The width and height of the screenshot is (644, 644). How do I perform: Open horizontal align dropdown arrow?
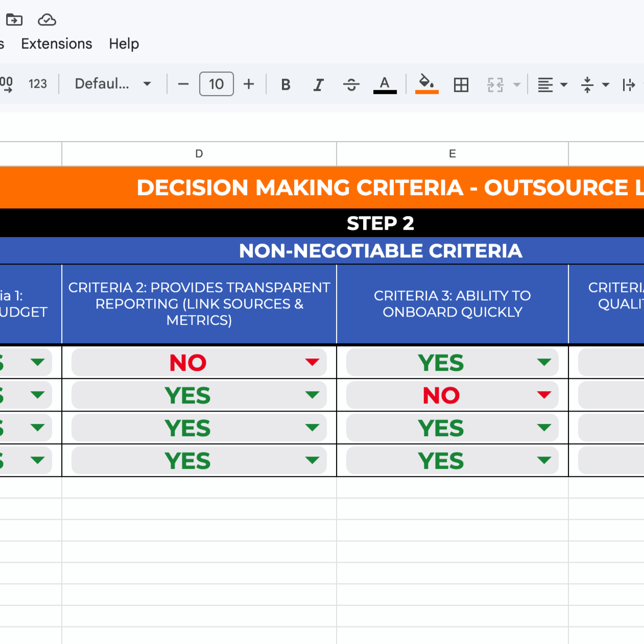tap(564, 85)
